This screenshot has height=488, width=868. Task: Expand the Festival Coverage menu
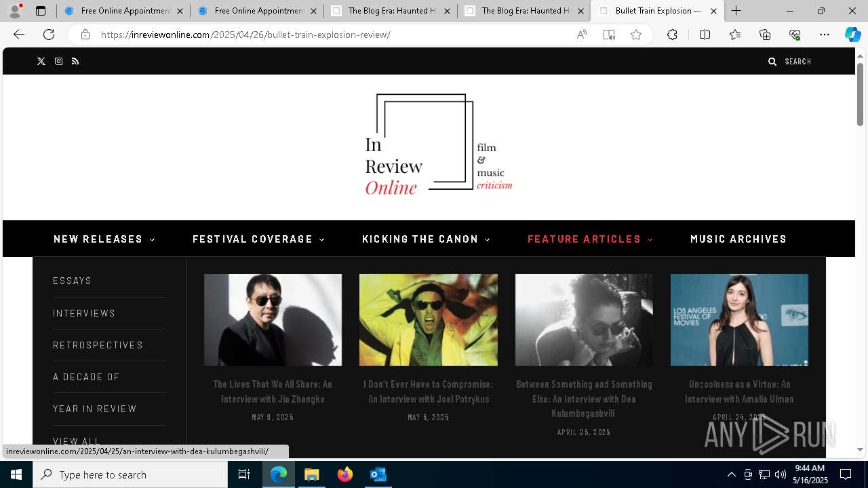pos(259,239)
